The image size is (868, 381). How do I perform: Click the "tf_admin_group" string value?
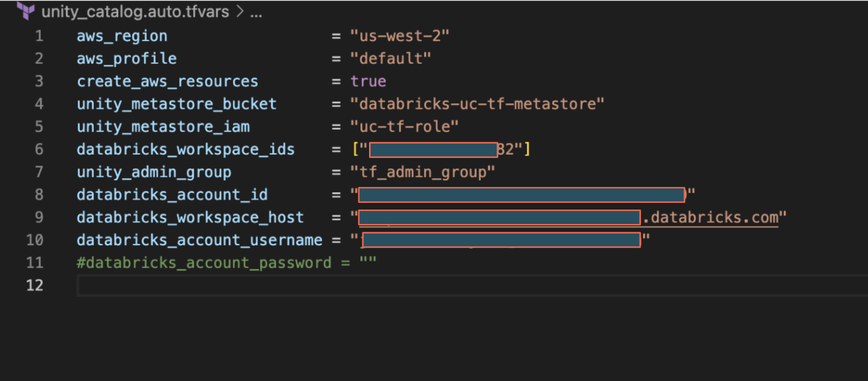[422, 172]
